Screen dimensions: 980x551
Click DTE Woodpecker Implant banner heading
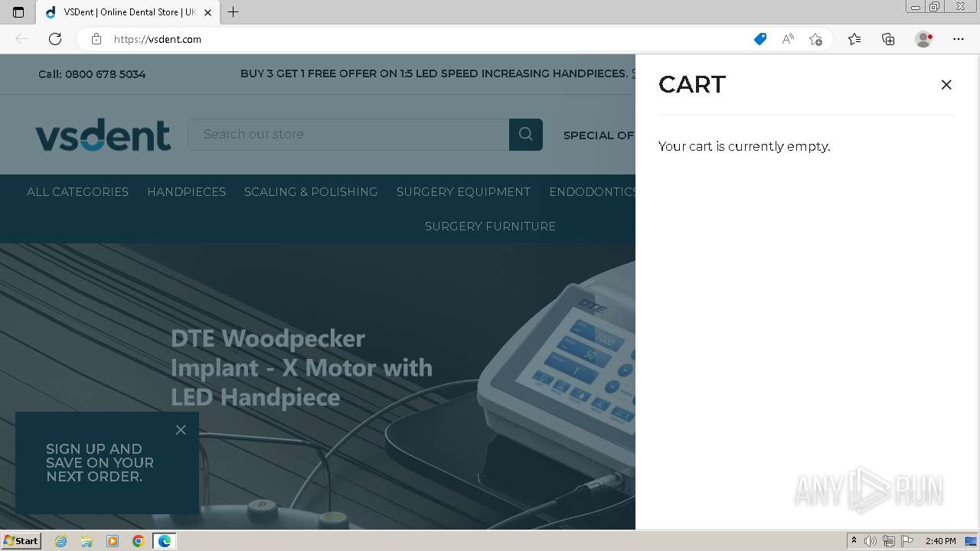302,367
